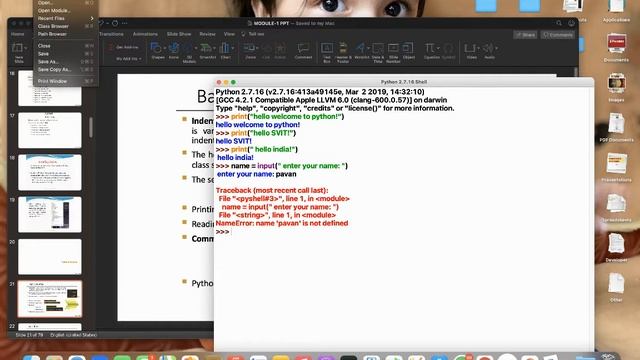Switch to the Review ribbon tab
Image resolution: width=640 pixels, height=360 pixels.
(x=207, y=34)
